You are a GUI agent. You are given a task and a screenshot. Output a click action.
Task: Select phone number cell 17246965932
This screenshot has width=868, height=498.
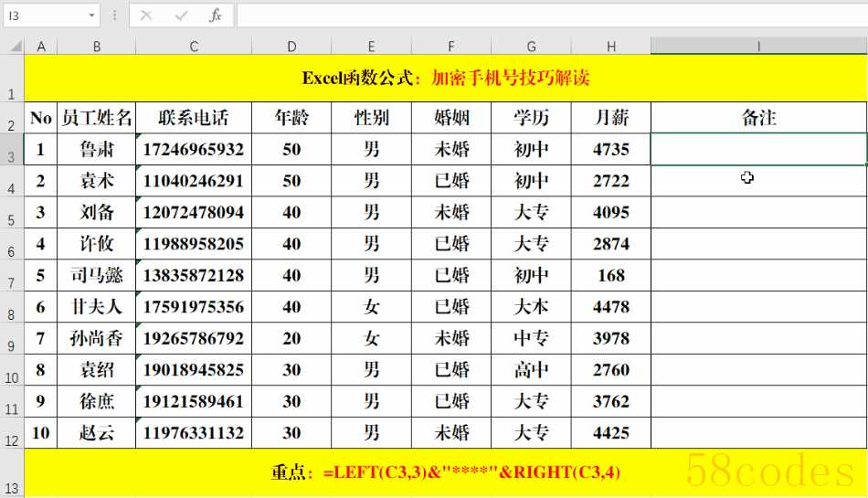point(194,149)
